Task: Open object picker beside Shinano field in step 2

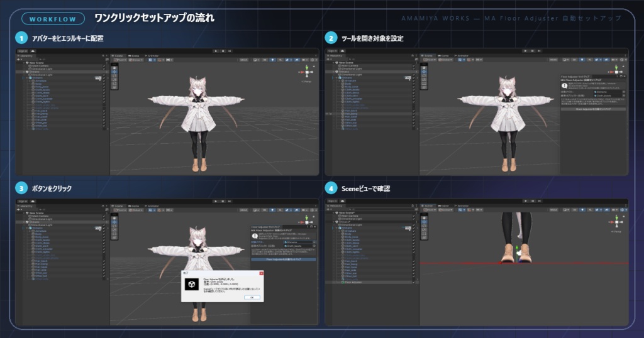Action: click(624, 92)
